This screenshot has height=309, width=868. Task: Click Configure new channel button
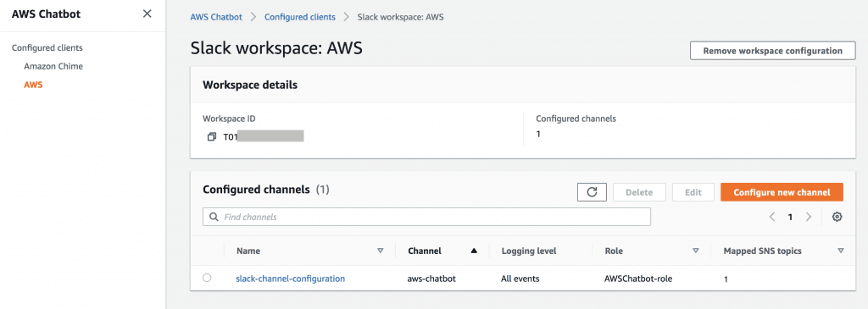[782, 192]
